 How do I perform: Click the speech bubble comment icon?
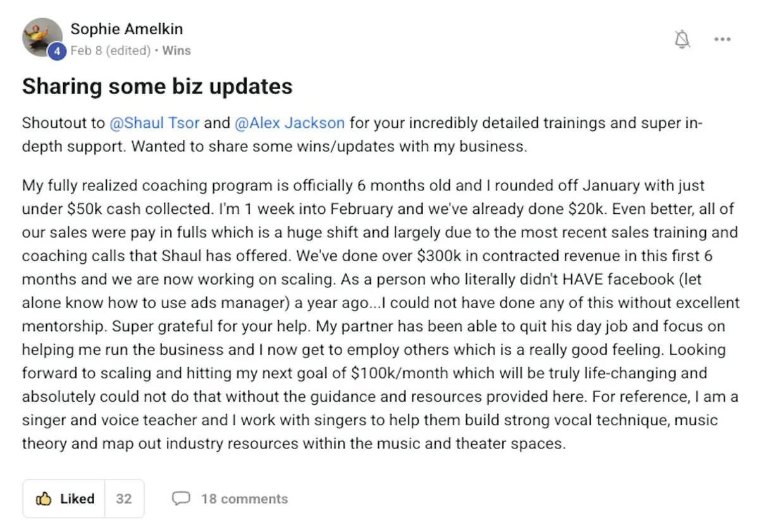coord(182,498)
